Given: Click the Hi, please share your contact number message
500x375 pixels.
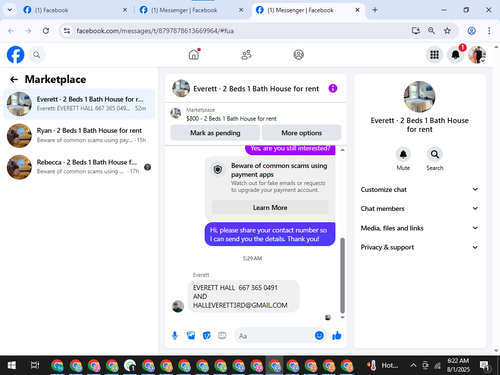Looking at the screenshot, I should click(x=270, y=234).
